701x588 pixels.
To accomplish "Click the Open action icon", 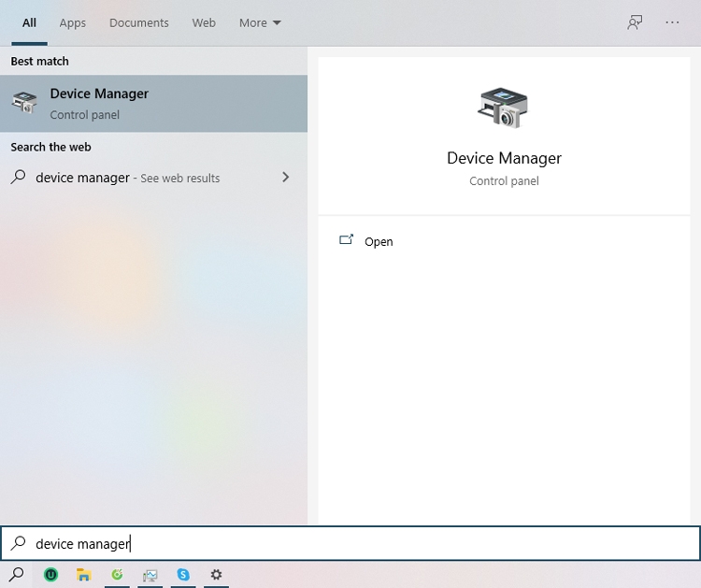I will pos(346,240).
